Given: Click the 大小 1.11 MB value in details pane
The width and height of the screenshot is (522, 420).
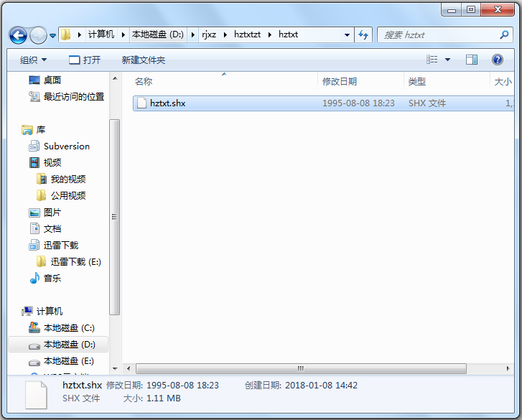Looking at the screenshot, I should (x=164, y=398).
